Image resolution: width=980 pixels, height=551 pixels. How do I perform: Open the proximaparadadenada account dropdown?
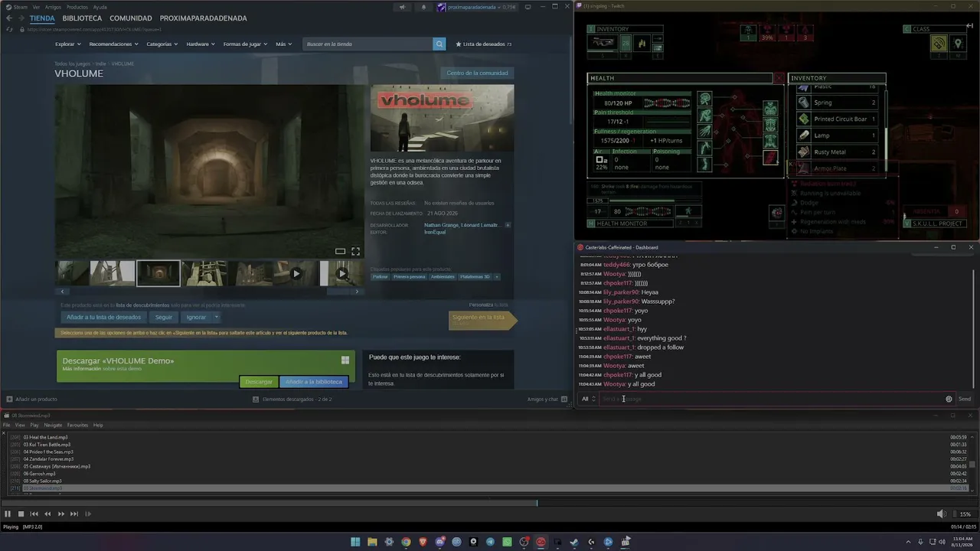pos(476,7)
